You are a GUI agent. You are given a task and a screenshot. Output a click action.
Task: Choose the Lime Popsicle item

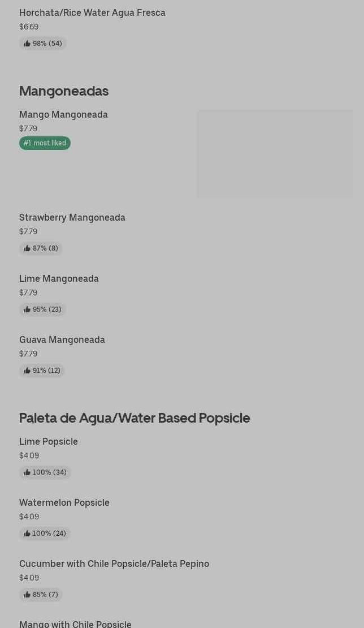49,441
